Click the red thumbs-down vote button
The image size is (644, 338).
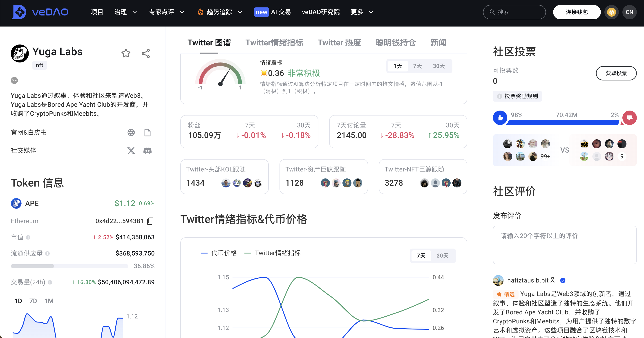(630, 118)
